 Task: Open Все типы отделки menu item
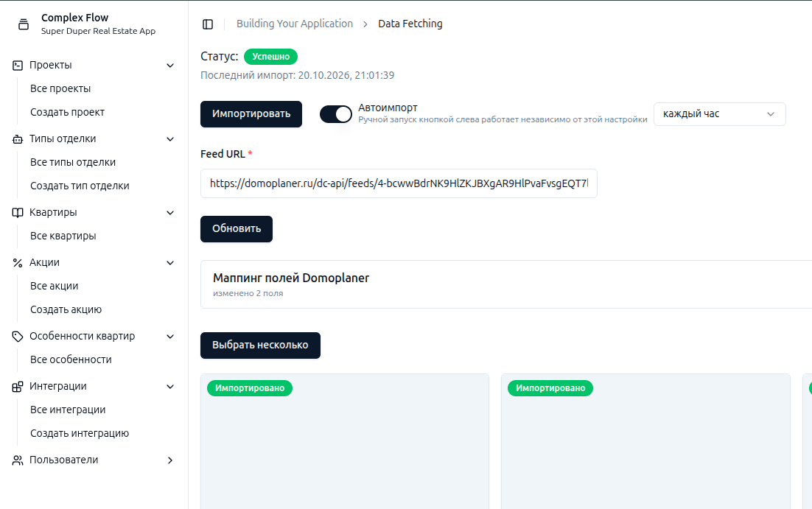[x=72, y=162]
